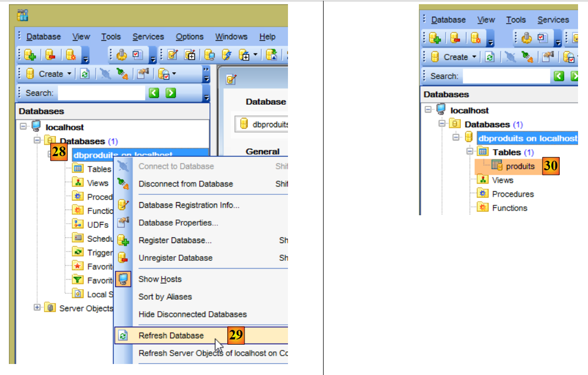Click the Database Properties icon in context menu
This screenshot has height=375, width=588.
coord(123,223)
